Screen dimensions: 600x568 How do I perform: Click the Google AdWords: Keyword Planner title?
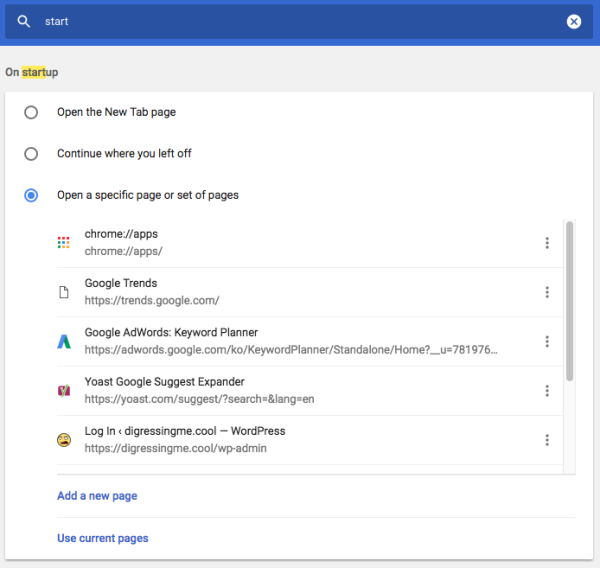tap(171, 332)
